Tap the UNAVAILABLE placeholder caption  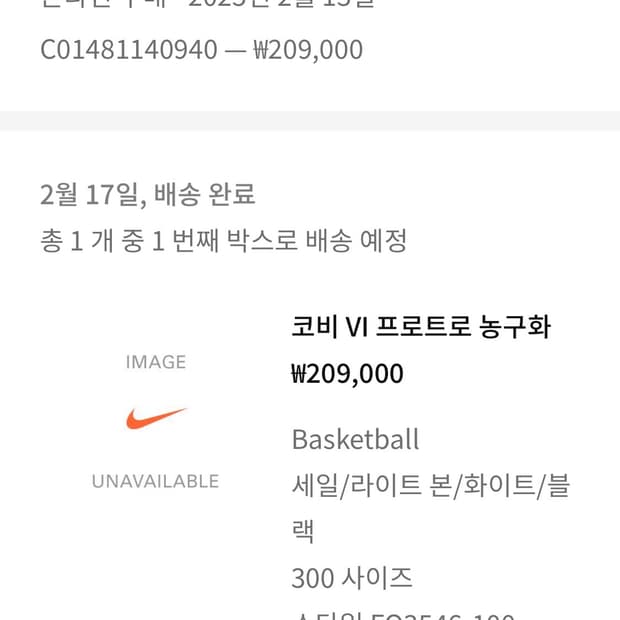pos(156,481)
